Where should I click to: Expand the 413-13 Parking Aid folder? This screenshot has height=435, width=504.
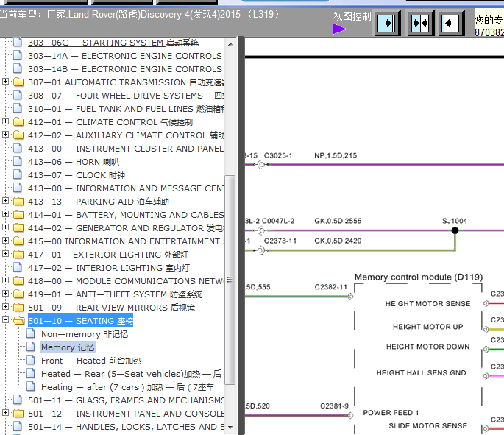click(x=6, y=202)
